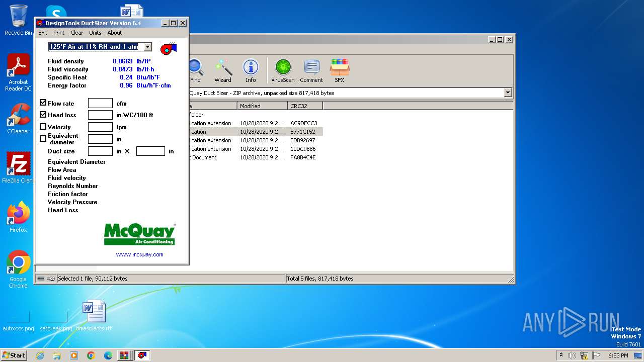The width and height of the screenshot is (644, 362).
Task: Open satbreak.png file on desktop
Action: tap(56, 321)
